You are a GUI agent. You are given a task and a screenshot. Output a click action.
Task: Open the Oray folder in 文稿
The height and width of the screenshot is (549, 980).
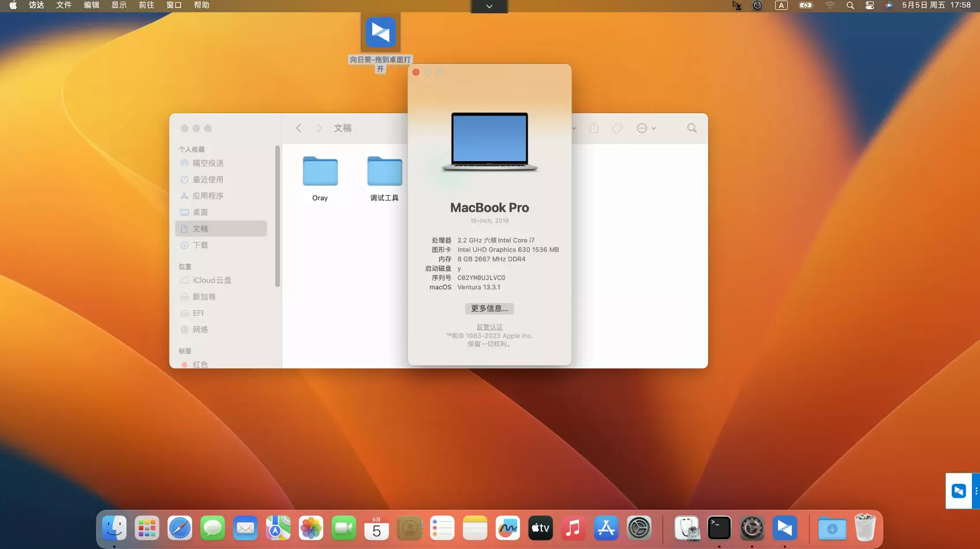[320, 172]
